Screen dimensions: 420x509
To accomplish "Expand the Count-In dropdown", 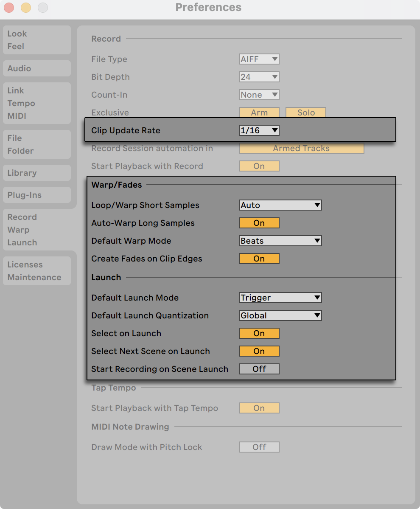I will click(x=259, y=95).
